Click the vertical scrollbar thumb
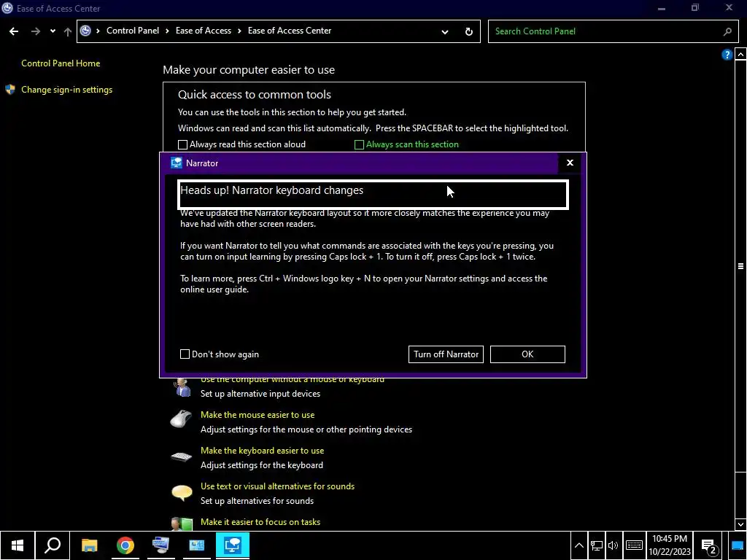Viewport: 747px width, 560px height. pos(740,265)
